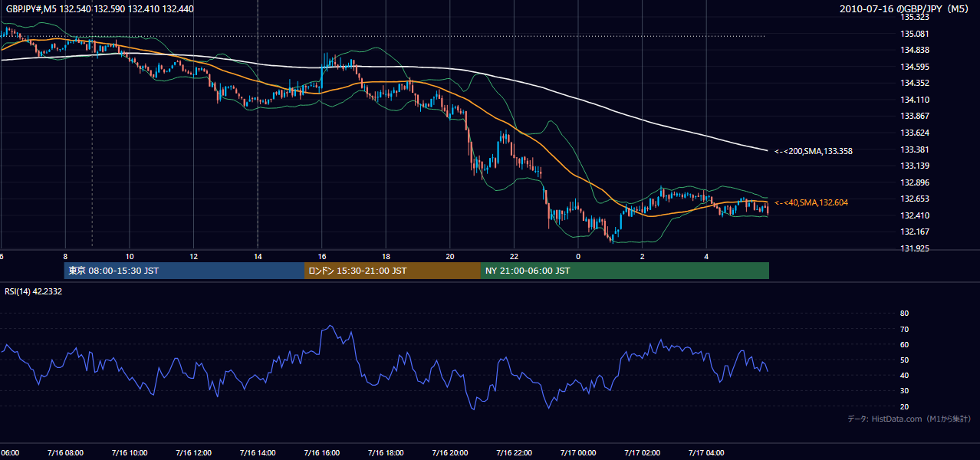Viewport: 980px width, 460px height.
Task: Click price axis value 133.867
Action: pyautogui.click(x=915, y=116)
